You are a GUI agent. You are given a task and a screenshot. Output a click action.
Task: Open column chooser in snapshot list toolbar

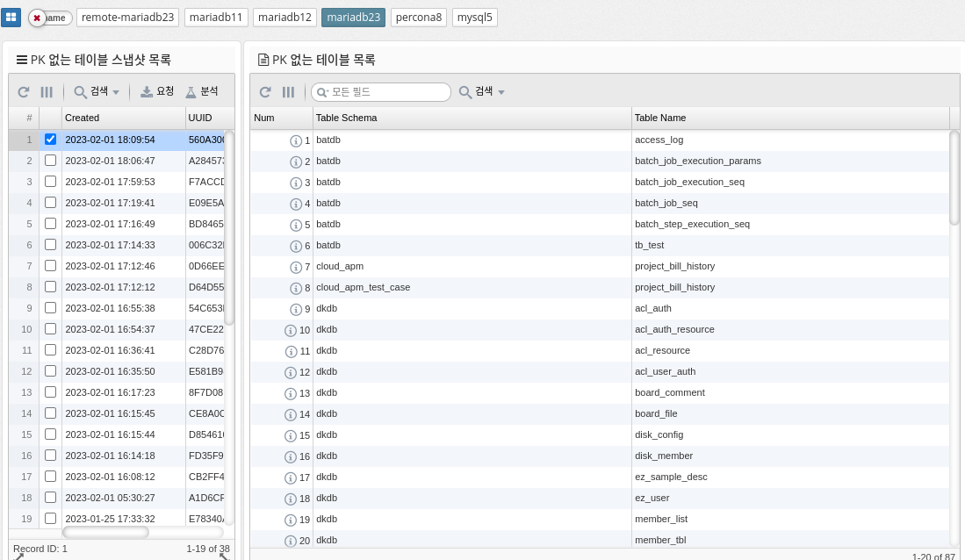click(x=47, y=92)
